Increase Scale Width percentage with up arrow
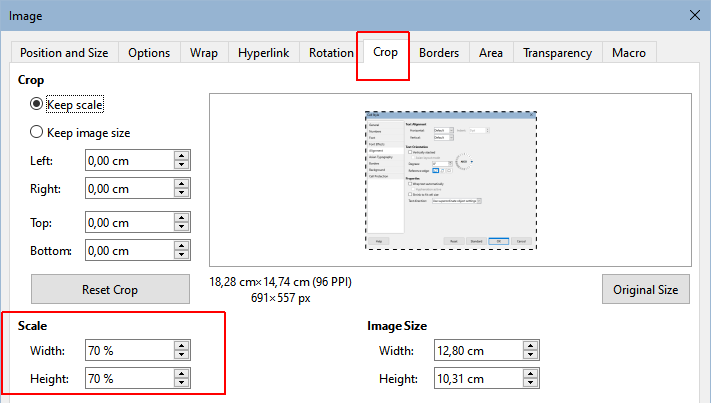The height and width of the screenshot is (403, 711). [x=181, y=345]
